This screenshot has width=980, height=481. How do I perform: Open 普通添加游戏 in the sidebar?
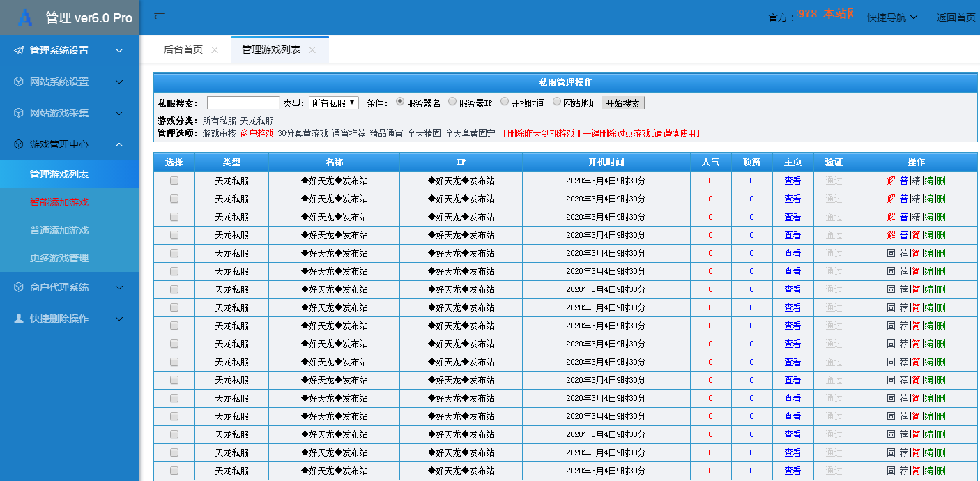(70, 230)
